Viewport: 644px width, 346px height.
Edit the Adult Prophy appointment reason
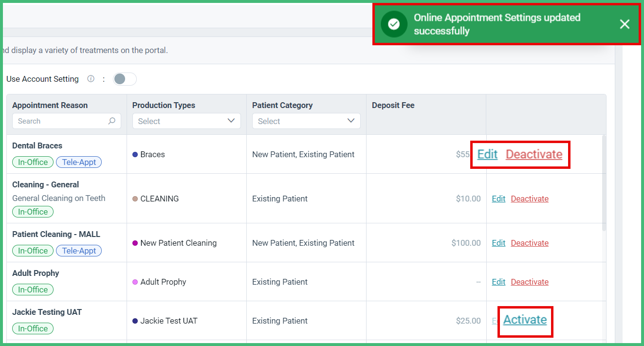pos(498,282)
